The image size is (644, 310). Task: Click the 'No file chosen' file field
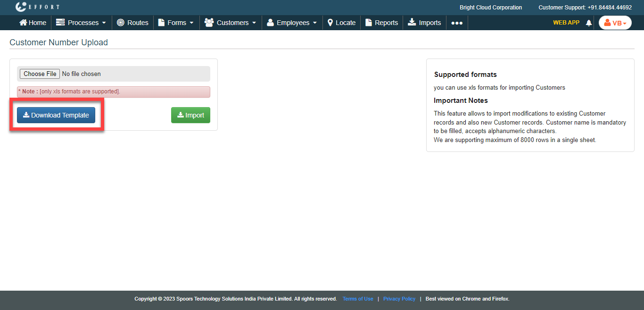pos(82,74)
